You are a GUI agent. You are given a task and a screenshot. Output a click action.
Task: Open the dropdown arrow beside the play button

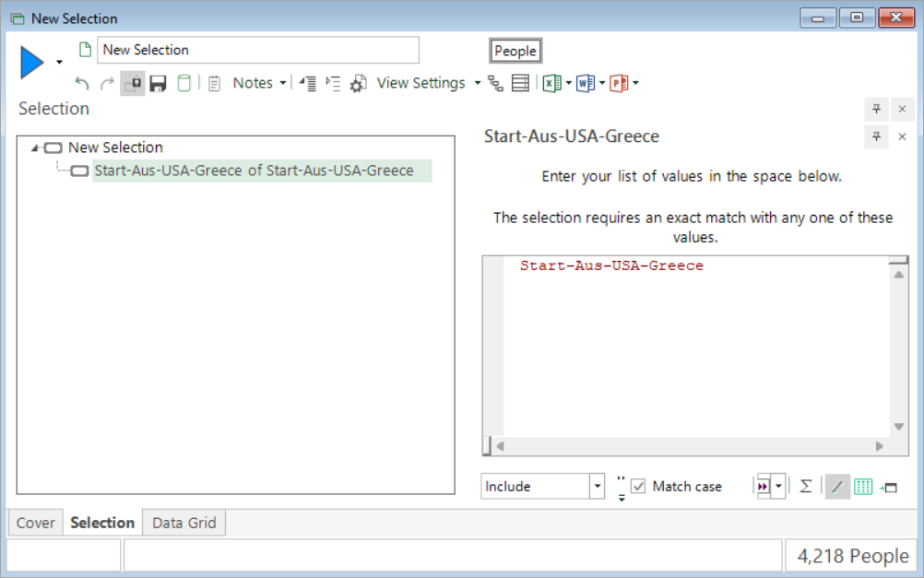[x=60, y=62]
